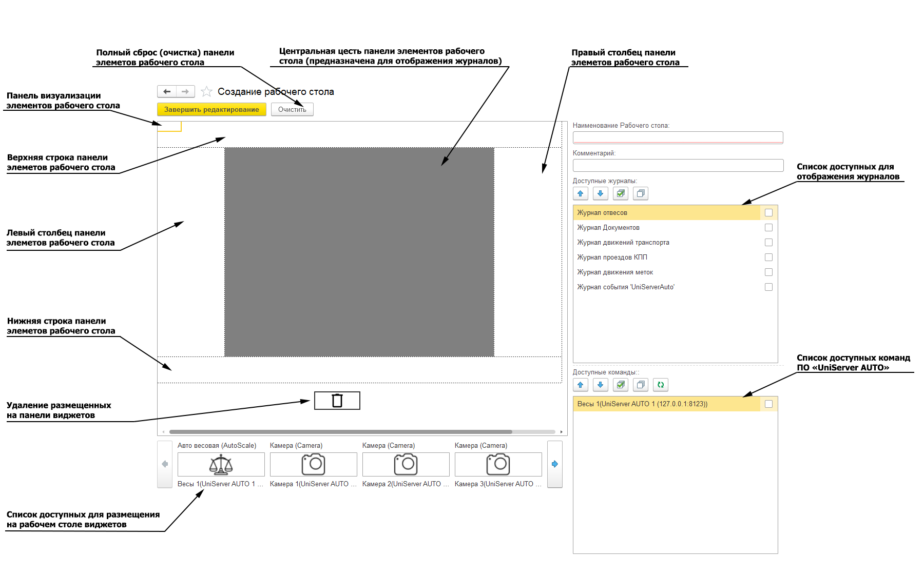Move journal down in available journals list
This screenshot has width=924, height=575.
coord(600,193)
